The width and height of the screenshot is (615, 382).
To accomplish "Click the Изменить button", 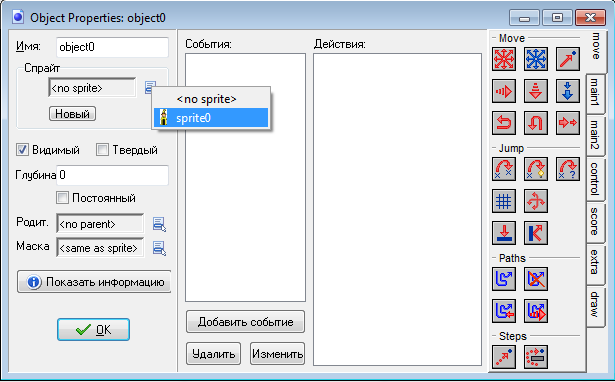I will [277, 354].
